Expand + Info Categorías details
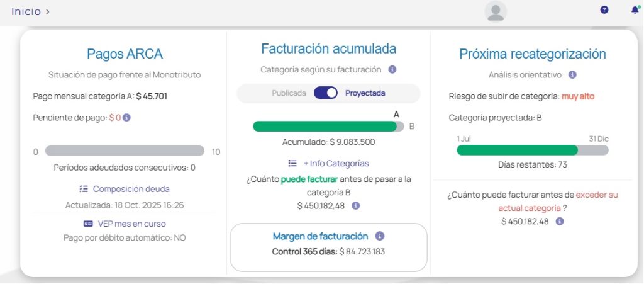The height and width of the screenshot is (284, 644). tap(336, 163)
